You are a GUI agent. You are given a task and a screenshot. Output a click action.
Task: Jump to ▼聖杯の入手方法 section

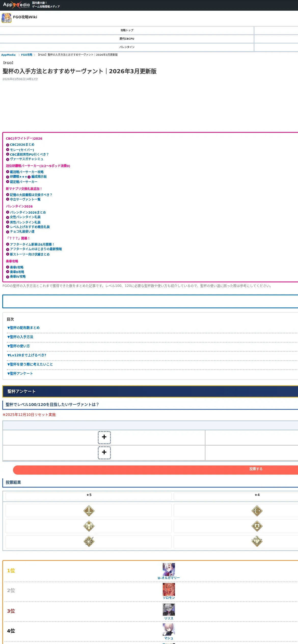coord(20,337)
